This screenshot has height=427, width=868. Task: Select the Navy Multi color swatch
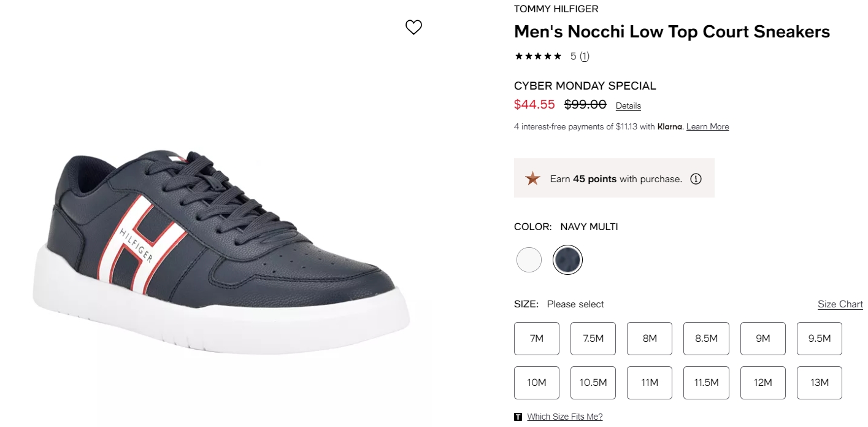point(567,260)
